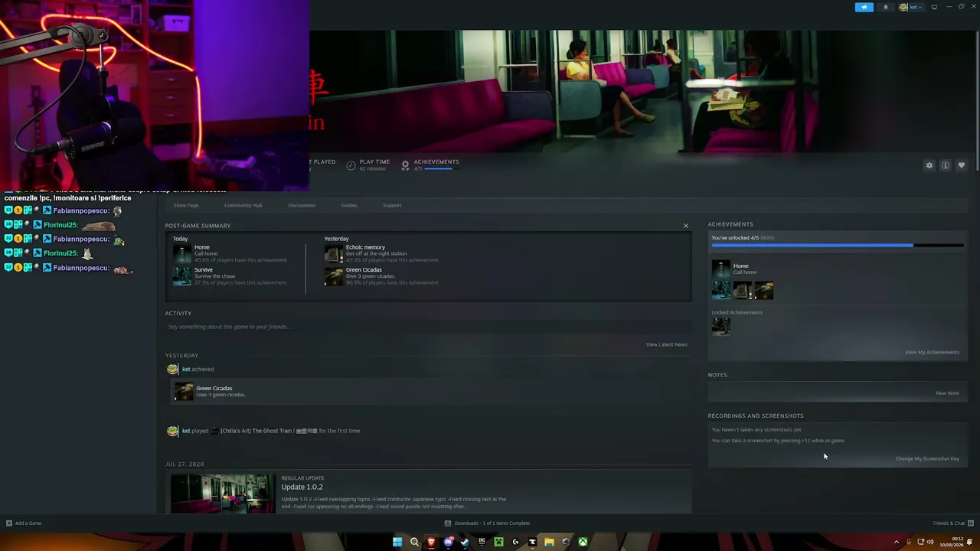
Task: Open Xbox app from taskbar
Action: coord(583,542)
